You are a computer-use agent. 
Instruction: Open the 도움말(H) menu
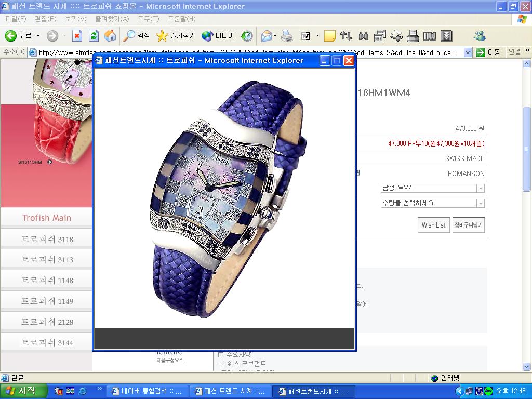point(181,19)
